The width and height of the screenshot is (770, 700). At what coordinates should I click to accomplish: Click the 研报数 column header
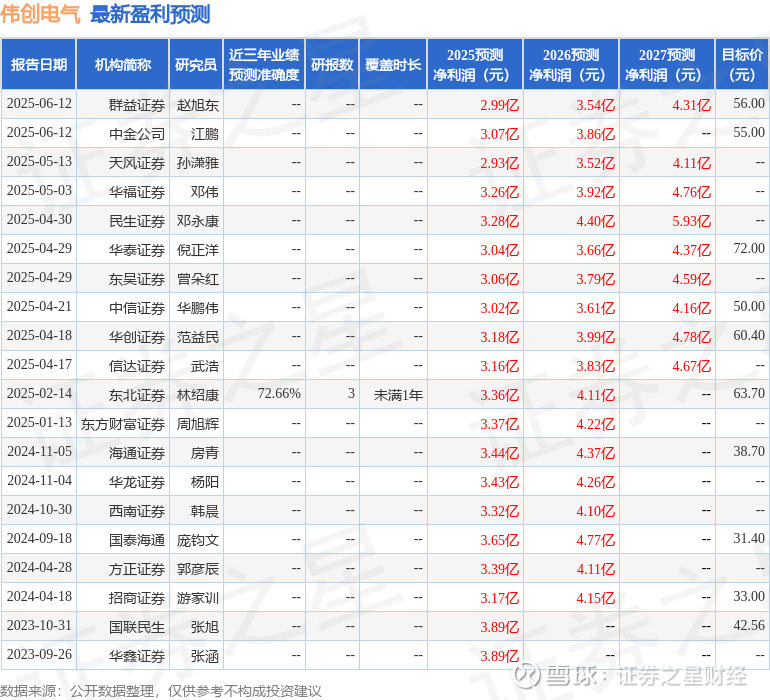click(x=332, y=65)
